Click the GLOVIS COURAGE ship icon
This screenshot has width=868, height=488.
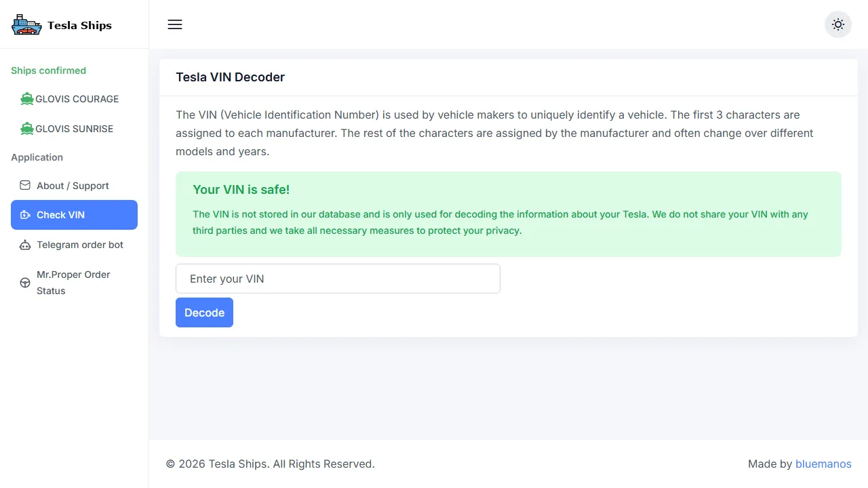pos(27,99)
